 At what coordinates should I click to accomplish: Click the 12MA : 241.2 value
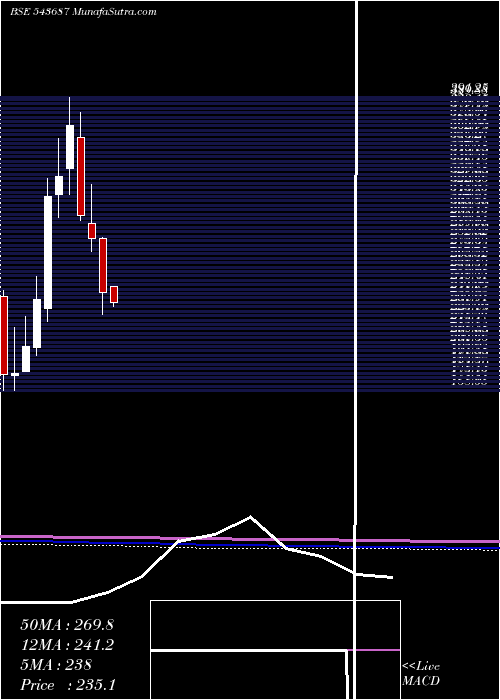pos(67,645)
